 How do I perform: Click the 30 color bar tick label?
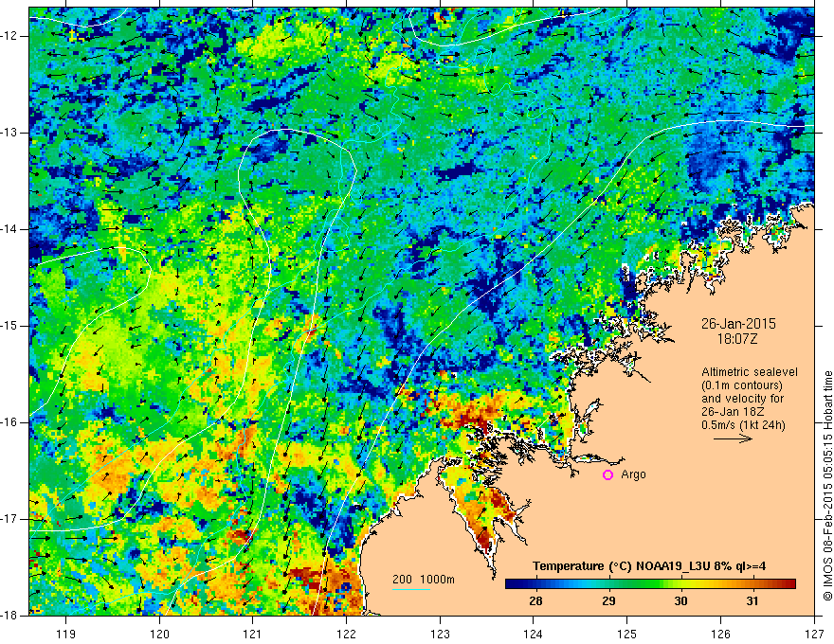[680, 601]
